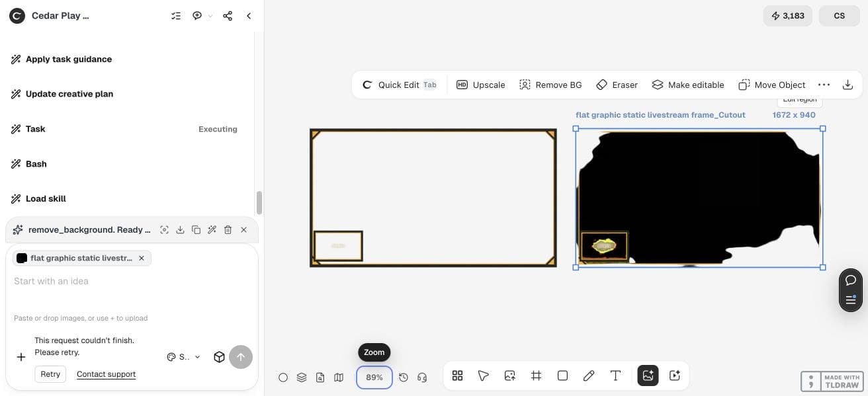The width and height of the screenshot is (868, 396).
Task: Click the share icon in the header
Action: (228, 16)
